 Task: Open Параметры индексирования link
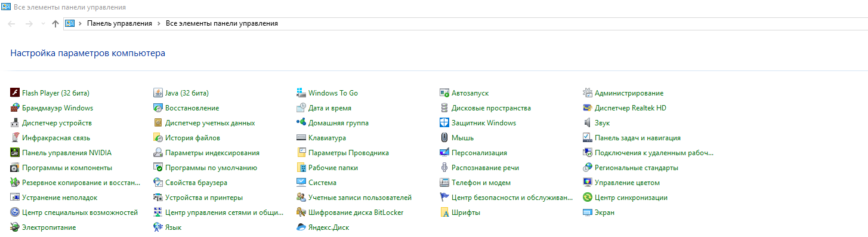(212, 153)
